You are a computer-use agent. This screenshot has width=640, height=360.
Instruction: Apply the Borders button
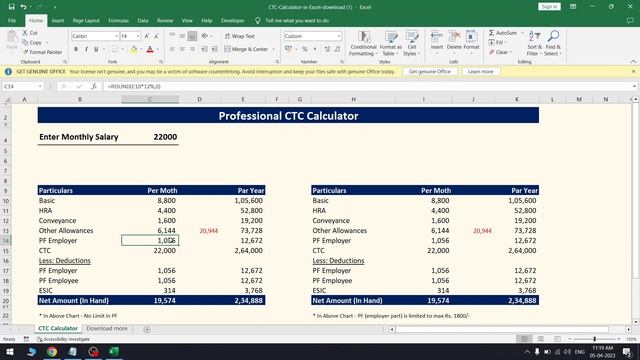pos(115,49)
